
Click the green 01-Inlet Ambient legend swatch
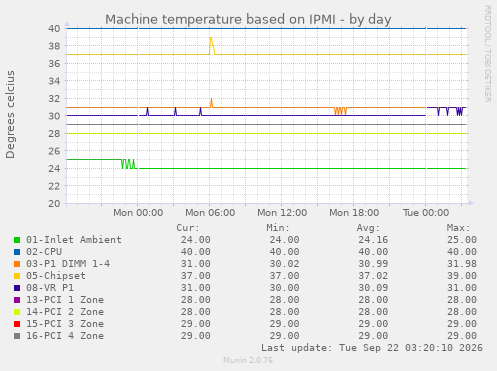coord(17,240)
